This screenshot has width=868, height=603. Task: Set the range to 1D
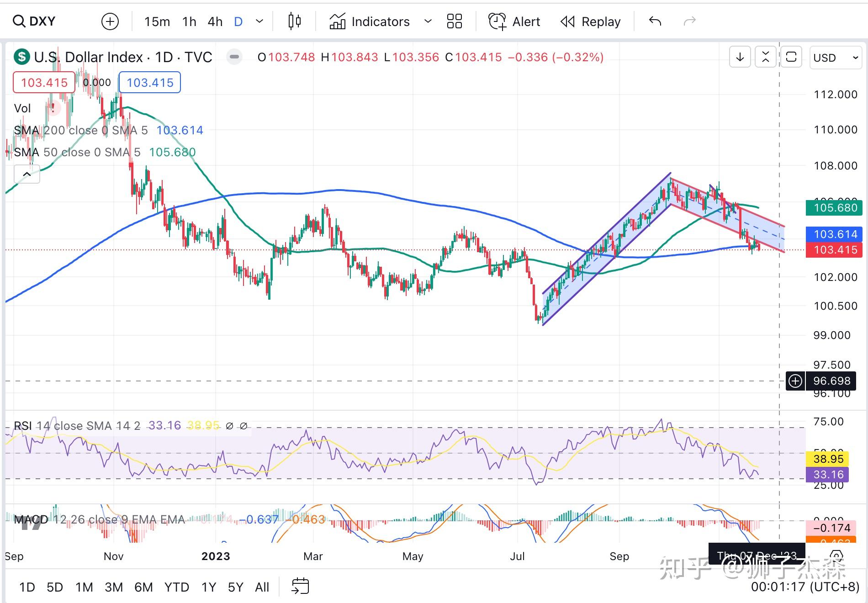pos(27,587)
